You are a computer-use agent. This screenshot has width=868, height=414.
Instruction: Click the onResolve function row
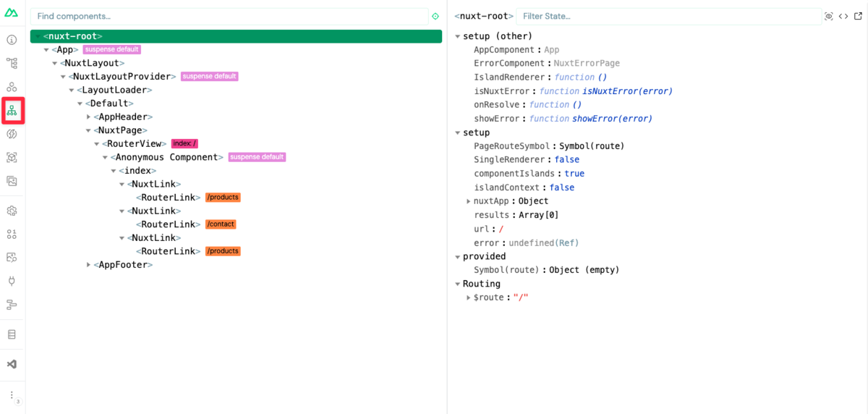[528, 105]
